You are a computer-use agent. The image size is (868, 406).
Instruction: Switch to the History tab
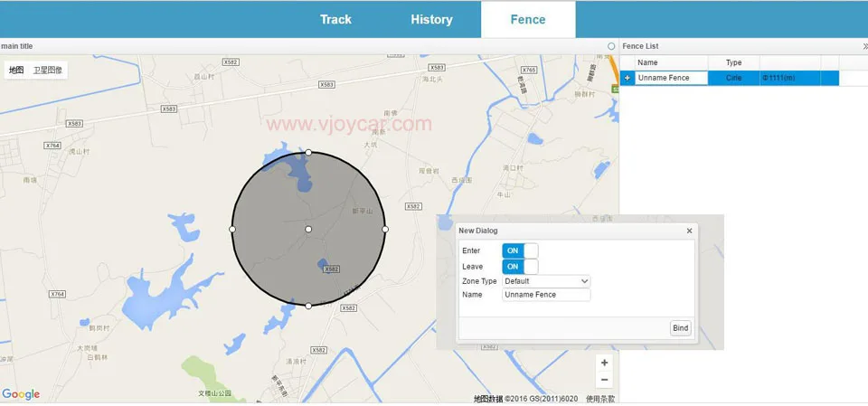(431, 19)
